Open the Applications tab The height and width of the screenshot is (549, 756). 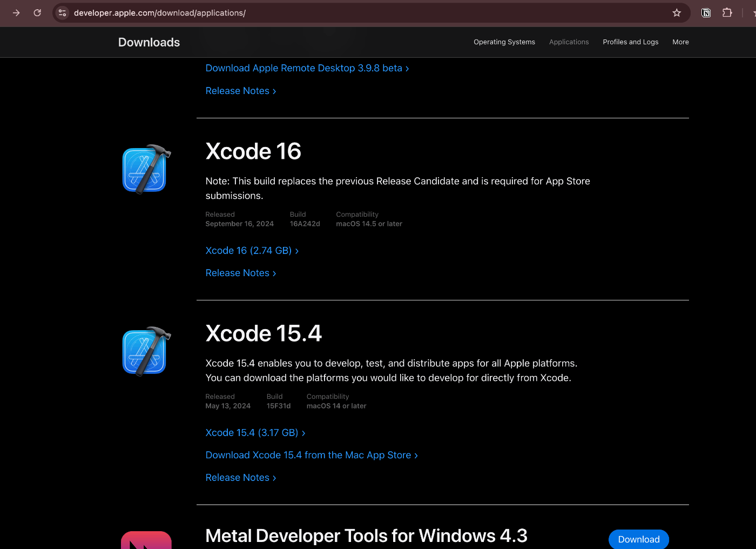coord(569,42)
